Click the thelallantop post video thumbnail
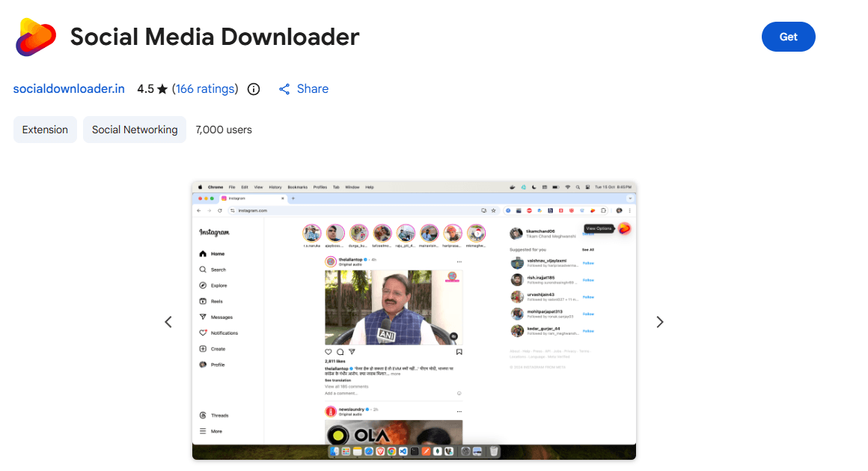This screenshot has height=471, width=868. tap(394, 308)
